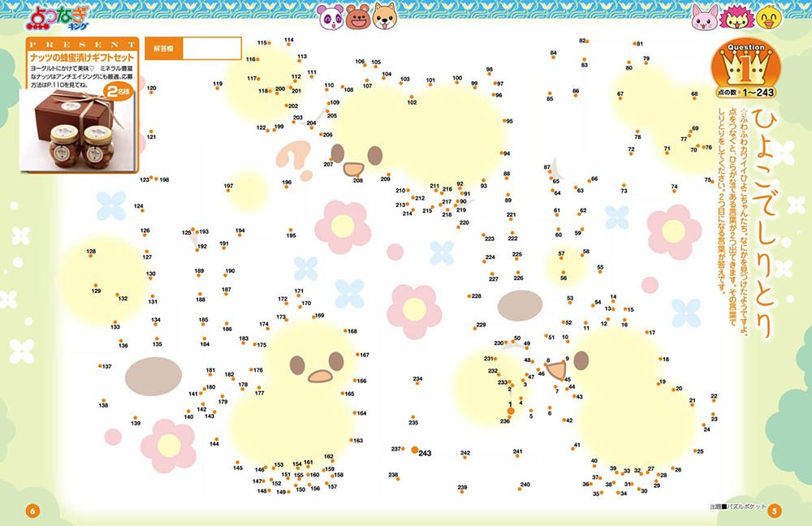This screenshot has height=526, width=812.
Task: Click the large orange end dot 243
Action: pyautogui.click(x=414, y=451)
